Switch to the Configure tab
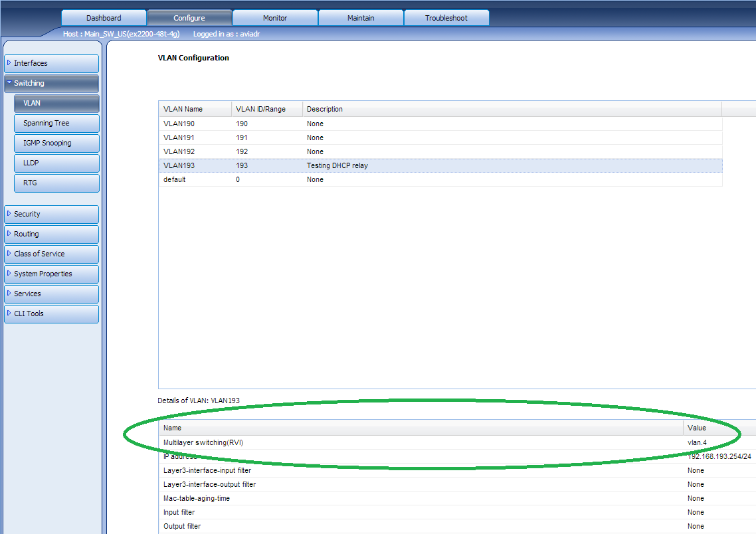 tap(189, 18)
